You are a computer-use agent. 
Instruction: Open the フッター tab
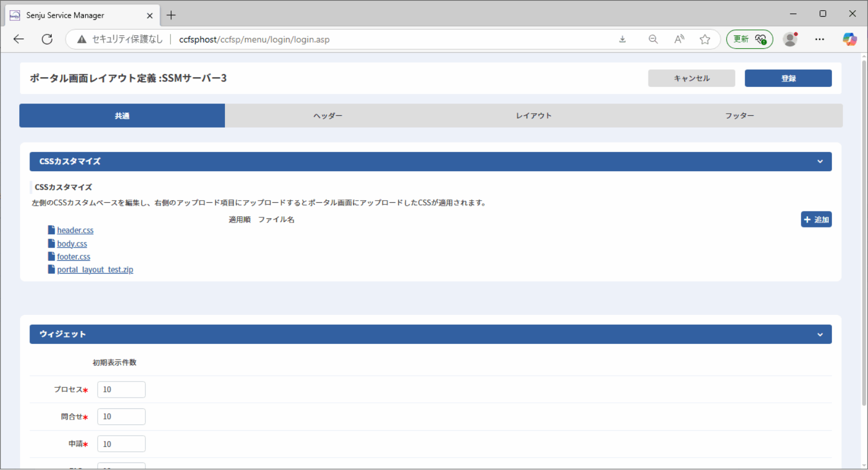pyautogui.click(x=740, y=115)
